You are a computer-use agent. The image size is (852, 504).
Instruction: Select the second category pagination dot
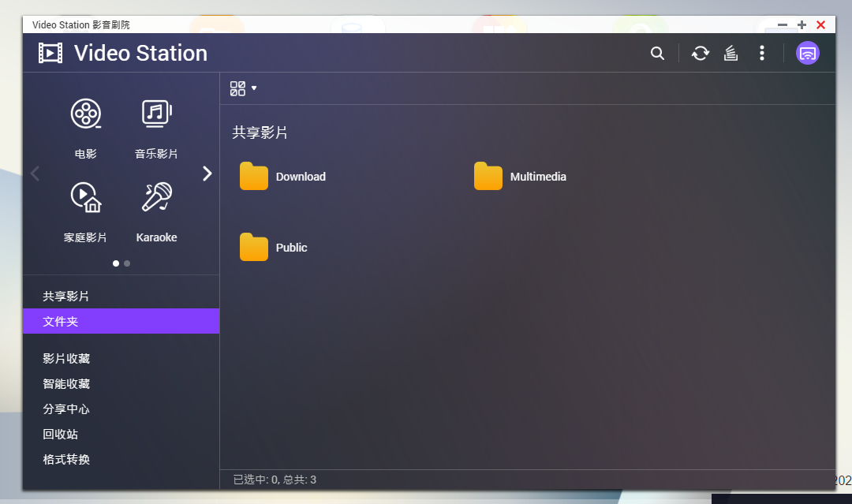pos(127,263)
